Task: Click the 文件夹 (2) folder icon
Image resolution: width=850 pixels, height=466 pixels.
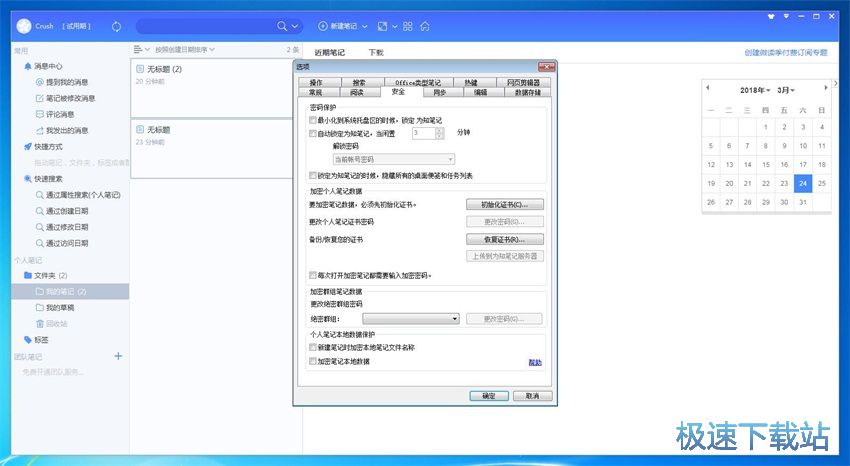Action: pyautogui.click(x=28, y=275)
